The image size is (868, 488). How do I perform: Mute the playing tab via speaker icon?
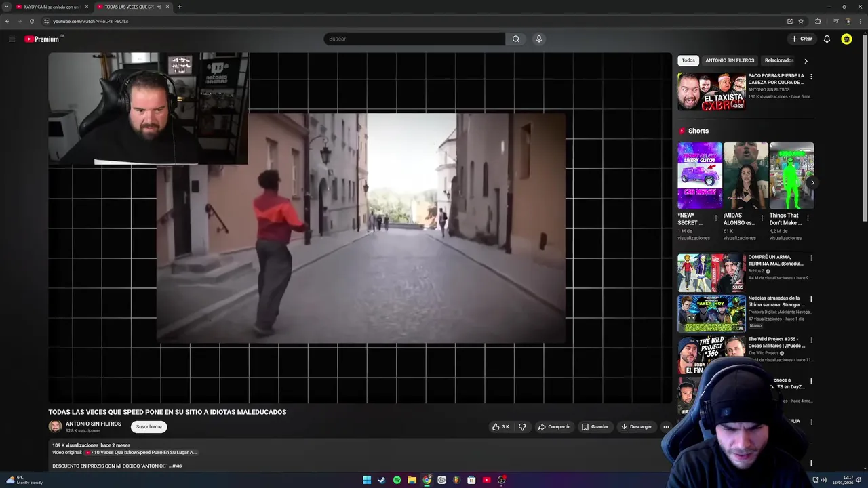tap(159, 7)
